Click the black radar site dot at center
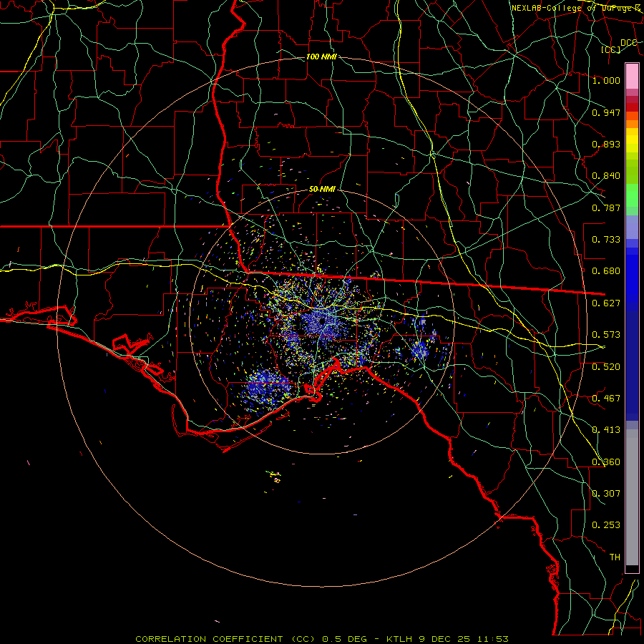The height and width of the screenshot is (644, 644). pyautogui.click(x=323, y=321)
